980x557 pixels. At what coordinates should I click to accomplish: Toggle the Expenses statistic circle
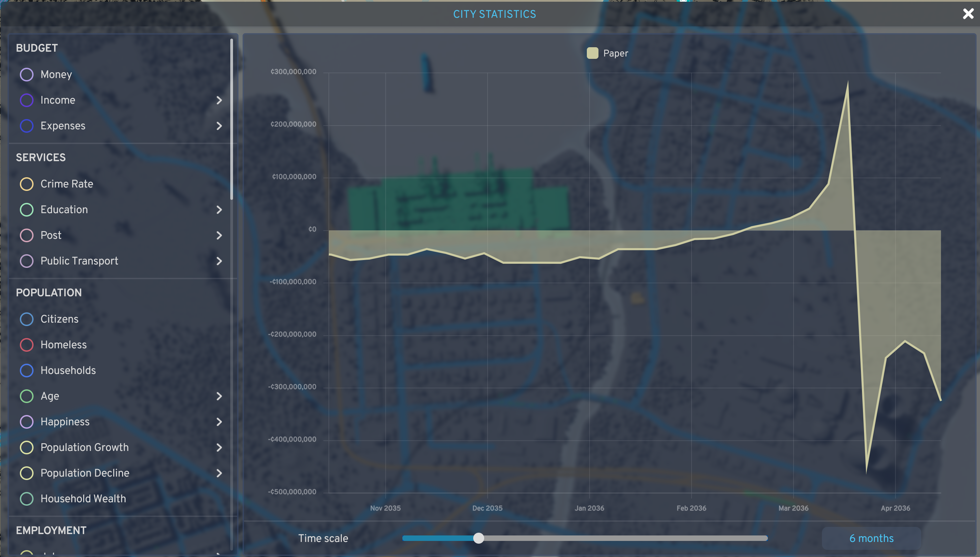(26, 126)
